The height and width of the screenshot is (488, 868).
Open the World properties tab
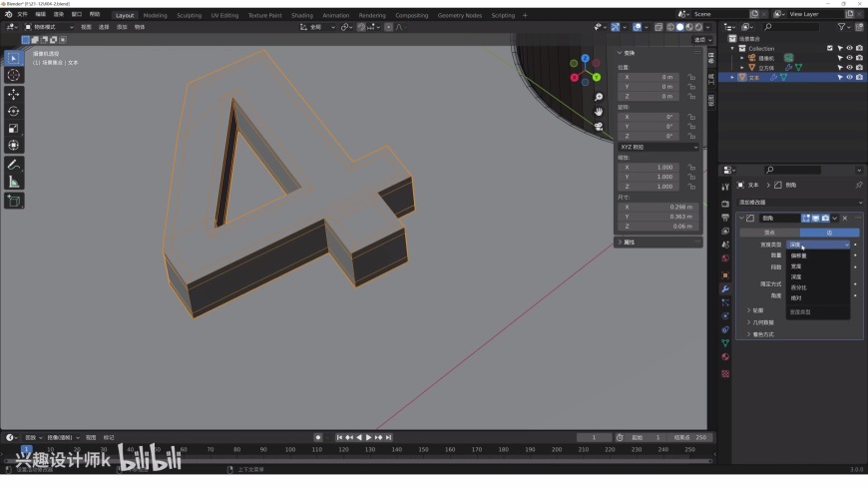tap(725, 258)
